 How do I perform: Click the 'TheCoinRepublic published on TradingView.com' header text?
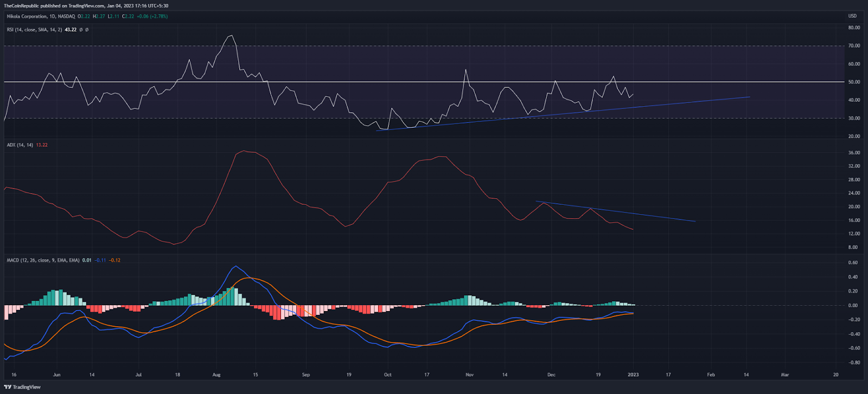coord(54,5)
